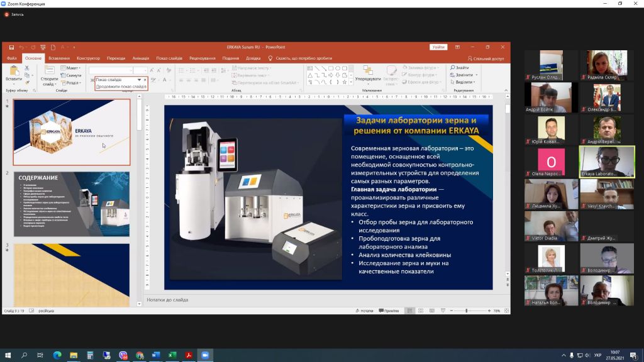644x362 pixels.
Task: Toggle Comments (Примітки) pane in status bar
Action: click(389, 310)
